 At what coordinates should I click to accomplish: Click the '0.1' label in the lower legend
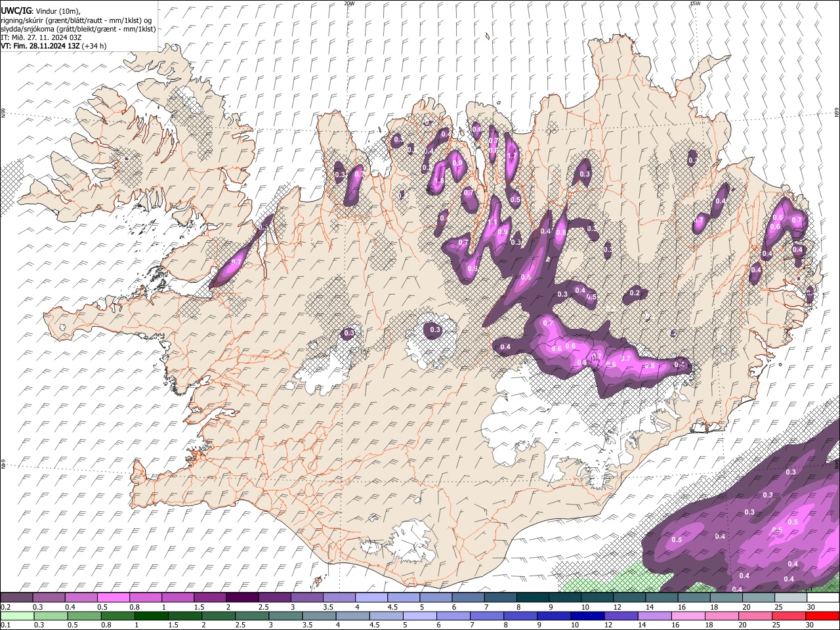point(5,625)
